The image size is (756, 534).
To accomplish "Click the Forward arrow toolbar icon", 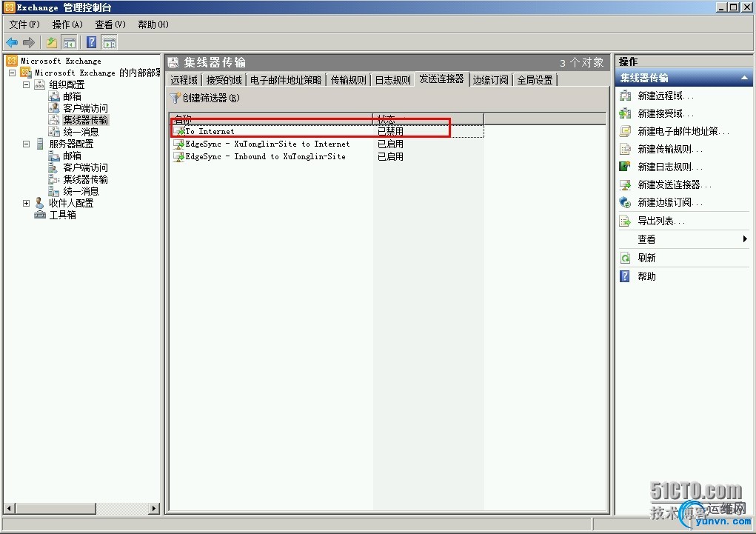I will click(29, 43).
